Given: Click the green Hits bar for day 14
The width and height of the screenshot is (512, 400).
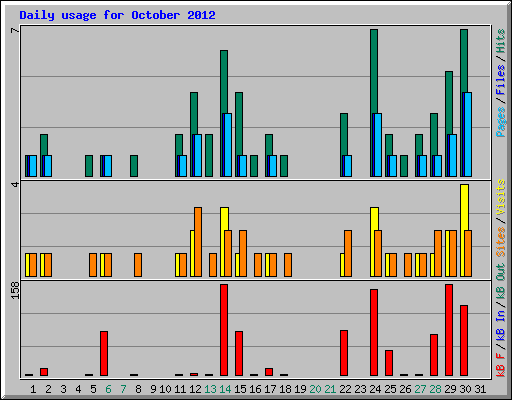Looking at the screenshot, I should point(224,82).
